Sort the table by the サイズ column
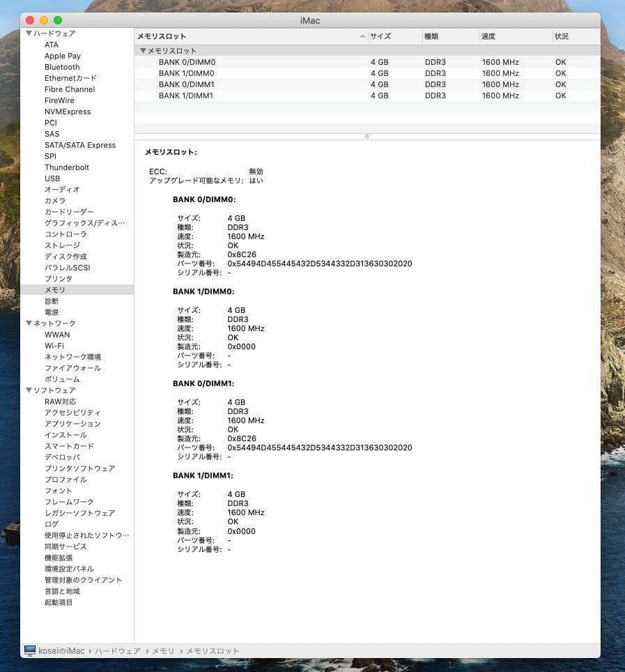625x672 pixels. click(381, 36)
